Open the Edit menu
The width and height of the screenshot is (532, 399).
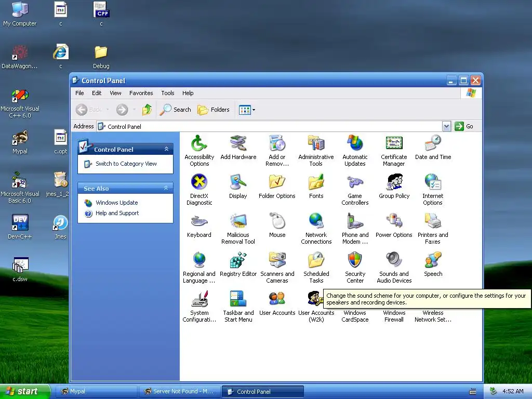click(x=97, y=93)
